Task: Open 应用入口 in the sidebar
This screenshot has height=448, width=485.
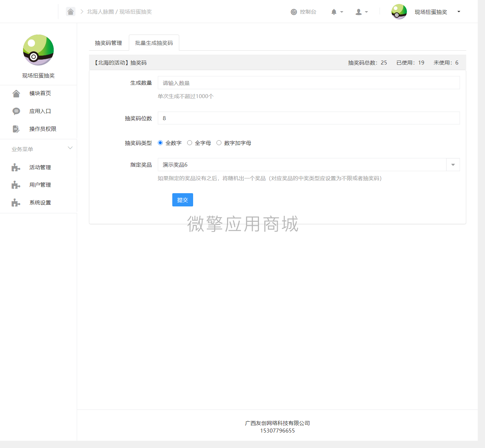Action: 40,111
